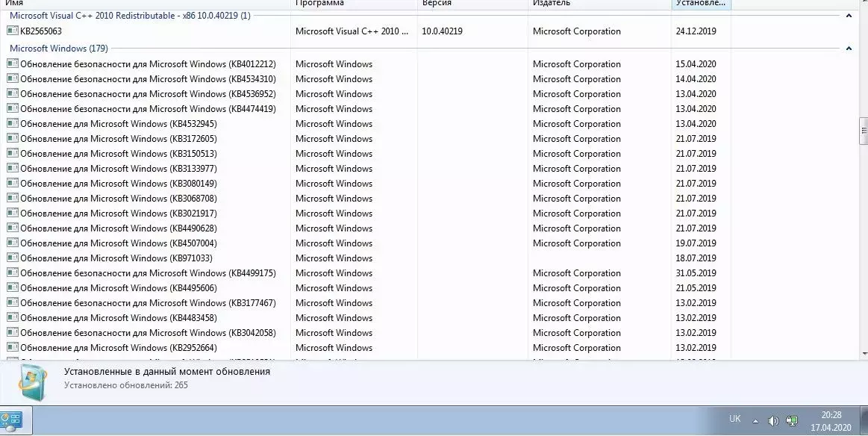Viewport: 868px width, 436px height.
Task: Select update name for KB4495606
Action: click(119, 288)
